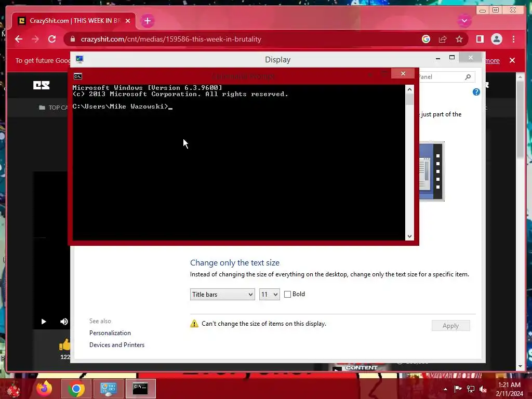The image size is (532, 399).
Task: Open the Start button on taskbar
Action: pos(14,389)
